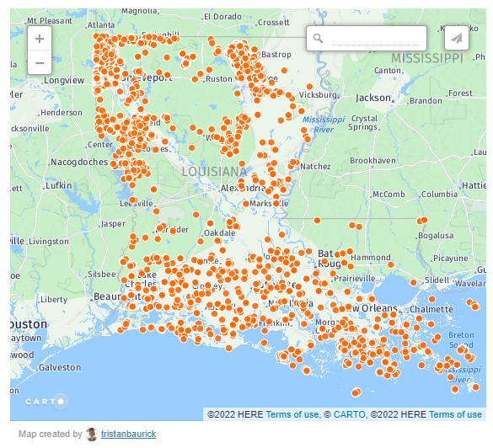Screen dimensions: 493x448
Task: Click the Galveston city label
Action: pos(60,367)
